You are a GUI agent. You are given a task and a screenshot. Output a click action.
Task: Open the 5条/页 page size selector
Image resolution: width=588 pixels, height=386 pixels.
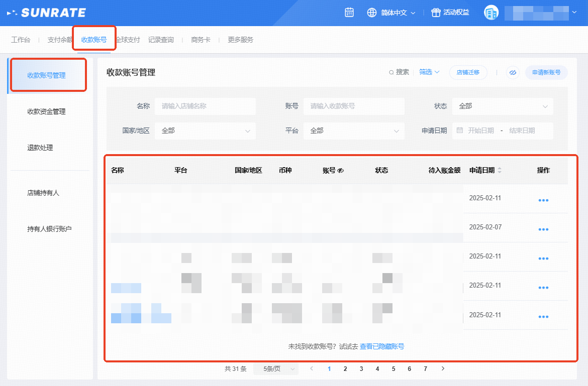pos(275,369)
